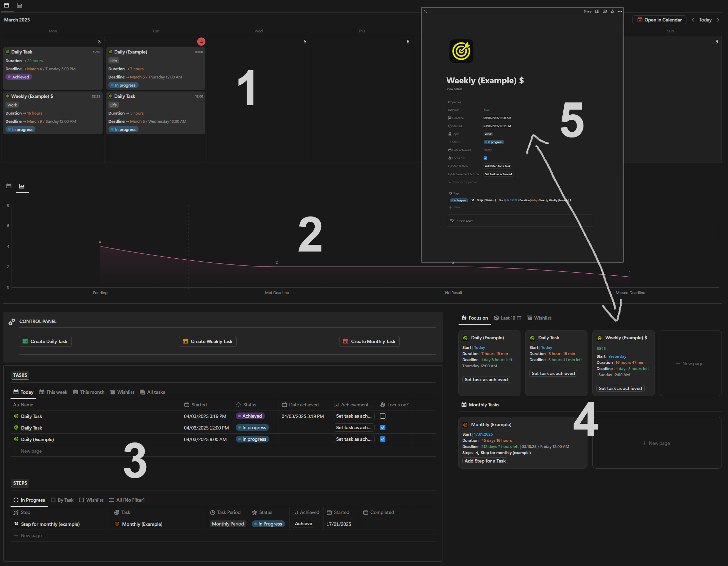This screenshot has height=566, width=728.
Task: Star the Weekly (Example) page as favorite
Action: [x=612, y=12]
